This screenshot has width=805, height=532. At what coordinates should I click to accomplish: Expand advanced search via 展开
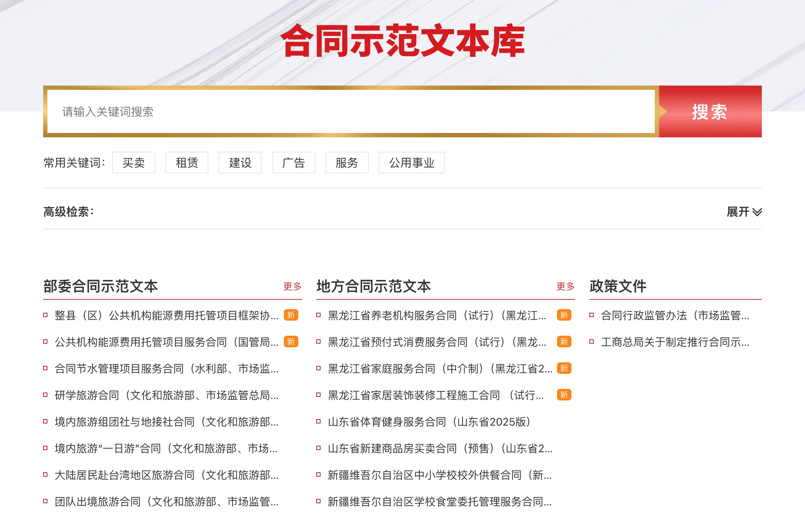pyautogui.click(x=744, y=212)
